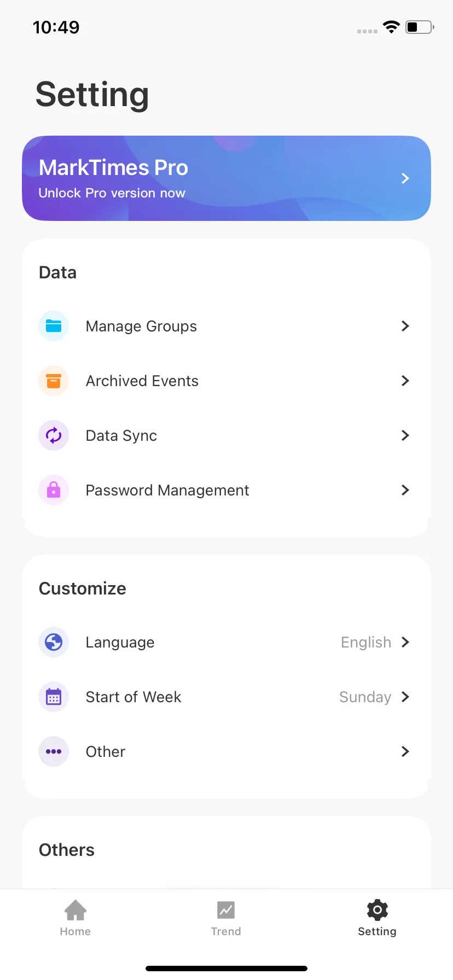Screen dimensions: 453x980
Task: Open Archived Events via chevron arrow
Action: pos(405,381)
